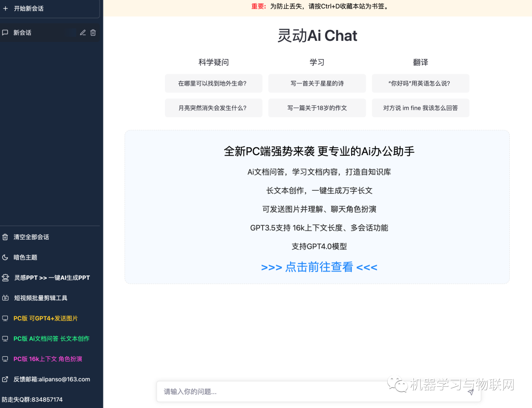The height and width of the screenshot is (408, 532).
Task: Click the plus icon for 开始新会话
Action: pos(5,8)
